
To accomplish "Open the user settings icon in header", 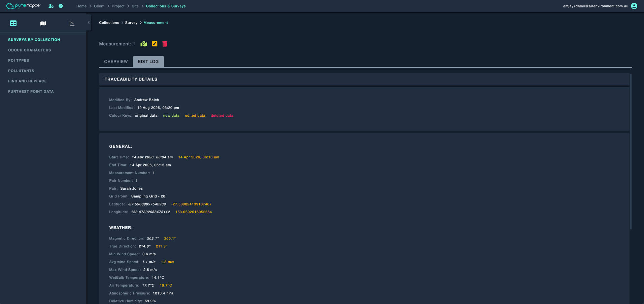I will click(x=51, y=6).
